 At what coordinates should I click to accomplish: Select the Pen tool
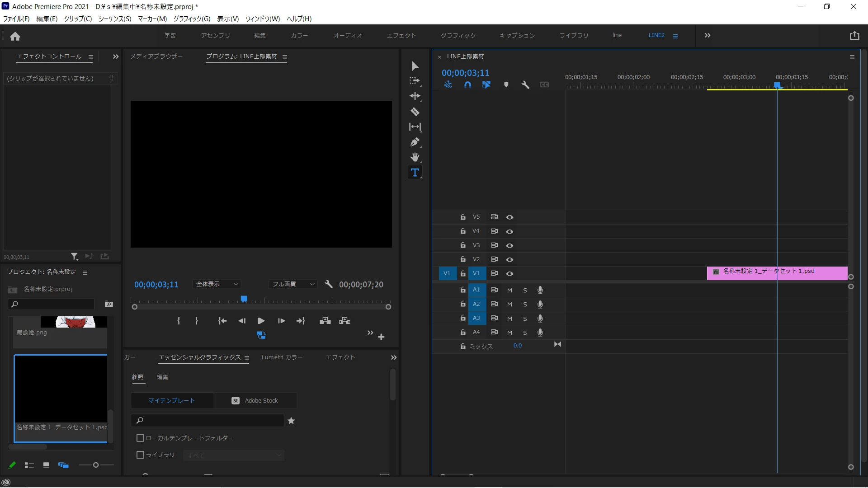click(x=415, y=142)
